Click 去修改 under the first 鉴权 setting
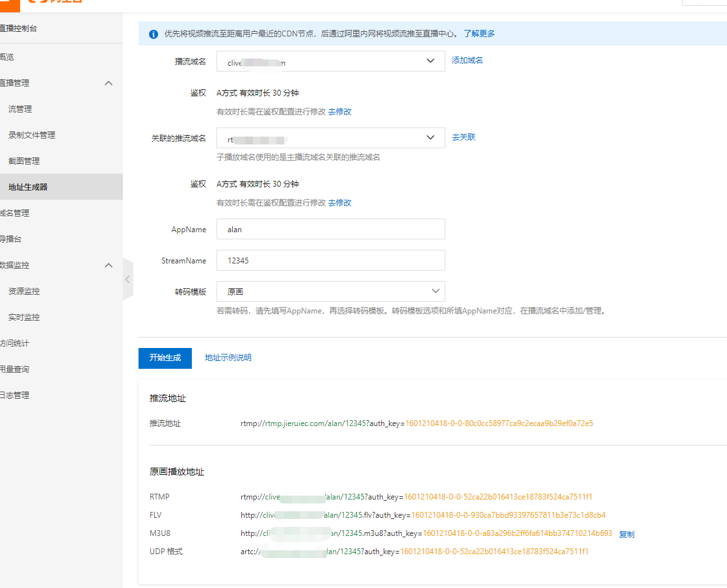The width and height of the screenshot is (727, 588). (341, 111)
